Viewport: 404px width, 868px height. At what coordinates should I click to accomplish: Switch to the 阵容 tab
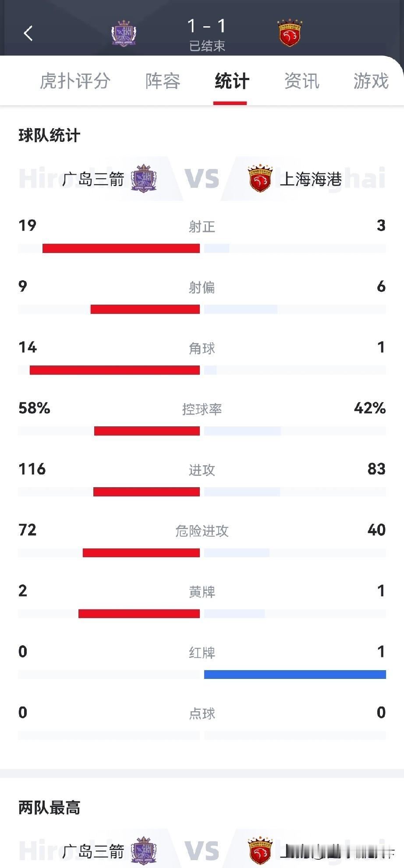(x=163, y=81)
